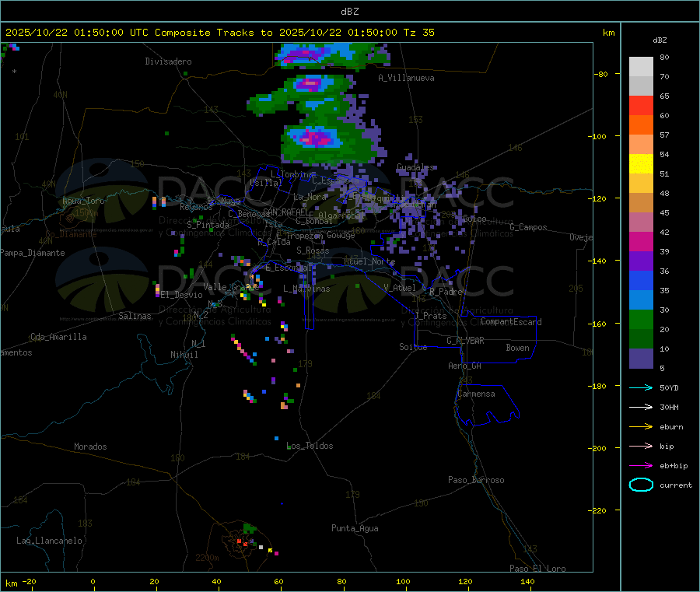The width and height of the screenshot is (700, 592).
Task: Click the -100 km vertical axis tick
Action: point(597,136)
